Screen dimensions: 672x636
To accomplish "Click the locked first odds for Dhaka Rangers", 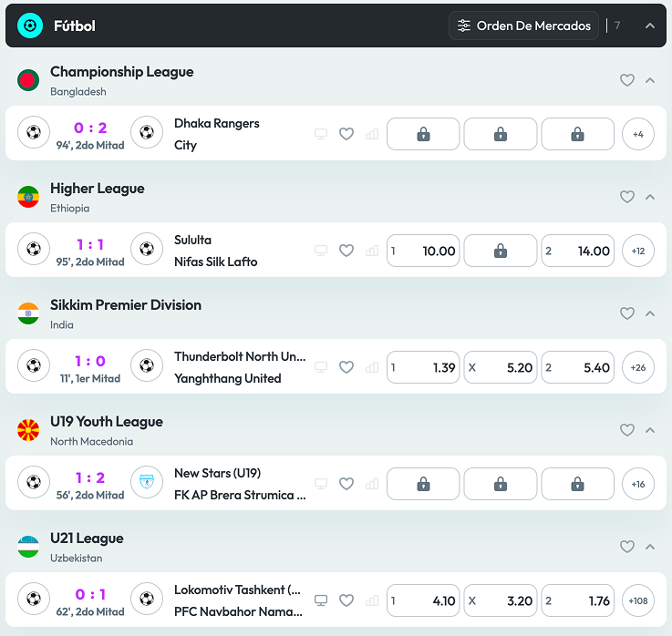I will 423,134.
